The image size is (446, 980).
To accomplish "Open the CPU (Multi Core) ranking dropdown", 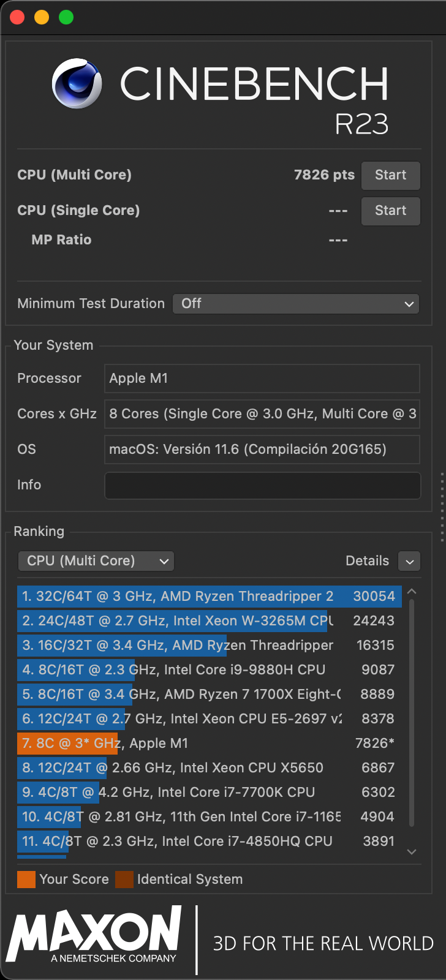I will tap(96, 561).
